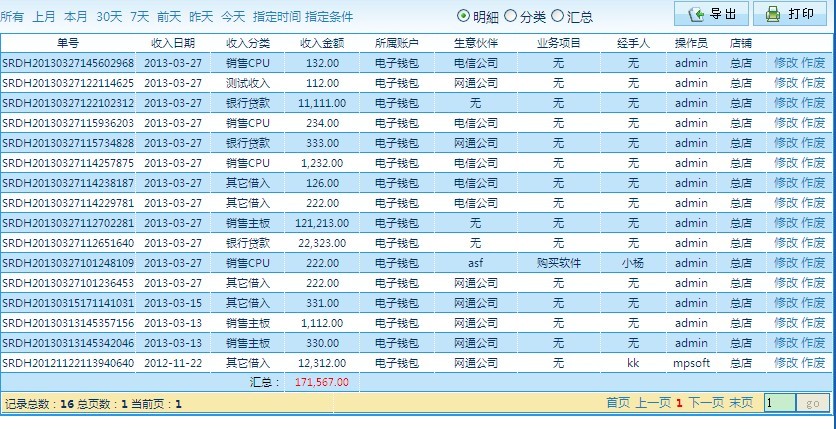Click 作废 on the mpsoft row
The width and height of the screenshot is (836, 429).
click(813, 362)
